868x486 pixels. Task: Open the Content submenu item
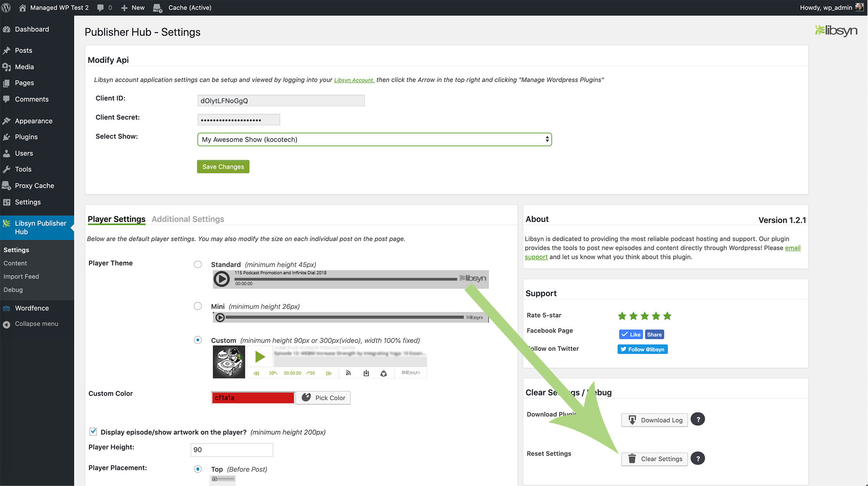click(15, 263)
